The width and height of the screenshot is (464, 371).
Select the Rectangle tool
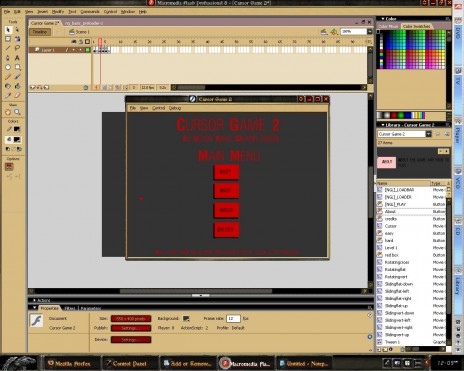17,67
